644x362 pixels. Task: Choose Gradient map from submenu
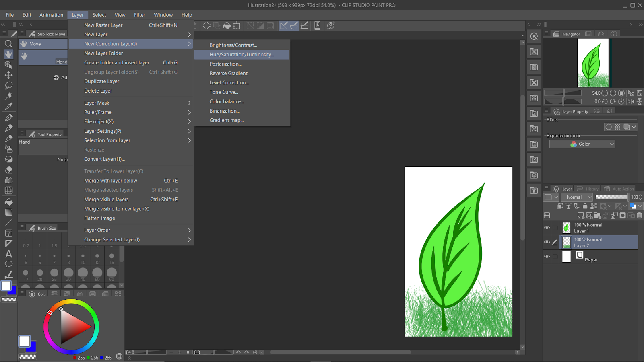pyautogui.click(x=242, y=120)
